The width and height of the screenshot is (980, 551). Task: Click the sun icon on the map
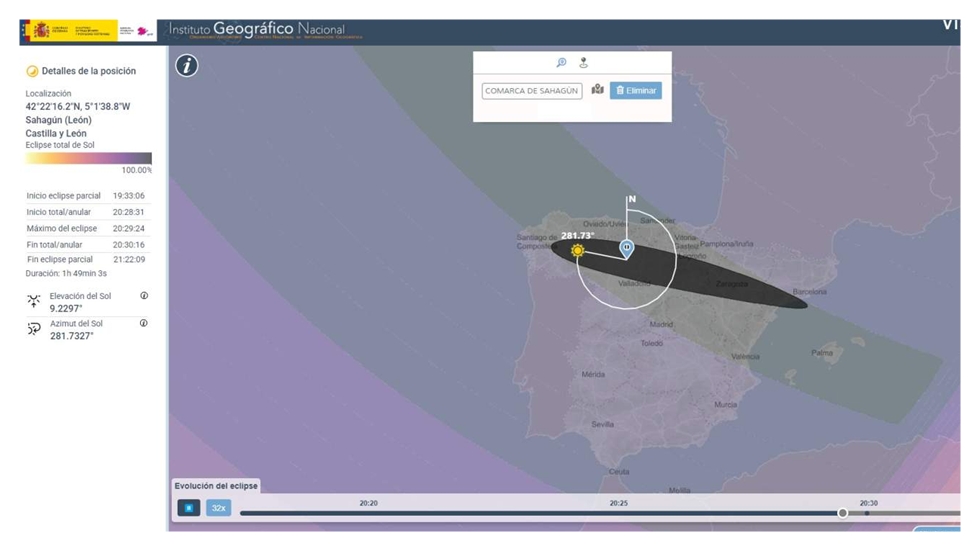[x=577, y=250]
